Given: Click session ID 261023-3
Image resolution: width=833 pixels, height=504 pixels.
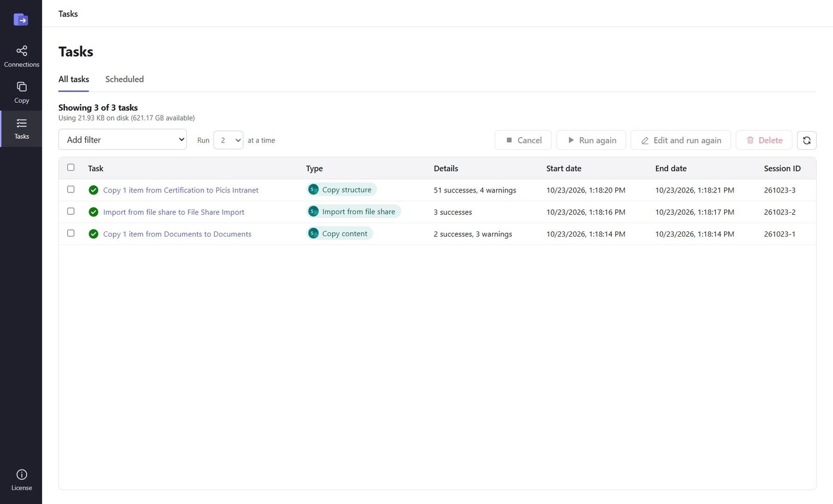Looking at the screenshot, I should (780, 190).
